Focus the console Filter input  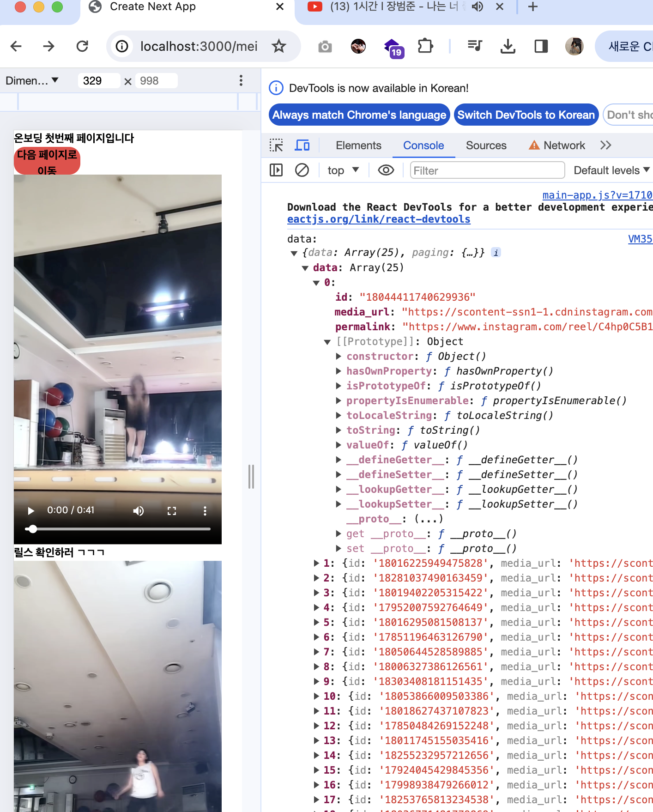pyautogui.click(x=488, y=170)
